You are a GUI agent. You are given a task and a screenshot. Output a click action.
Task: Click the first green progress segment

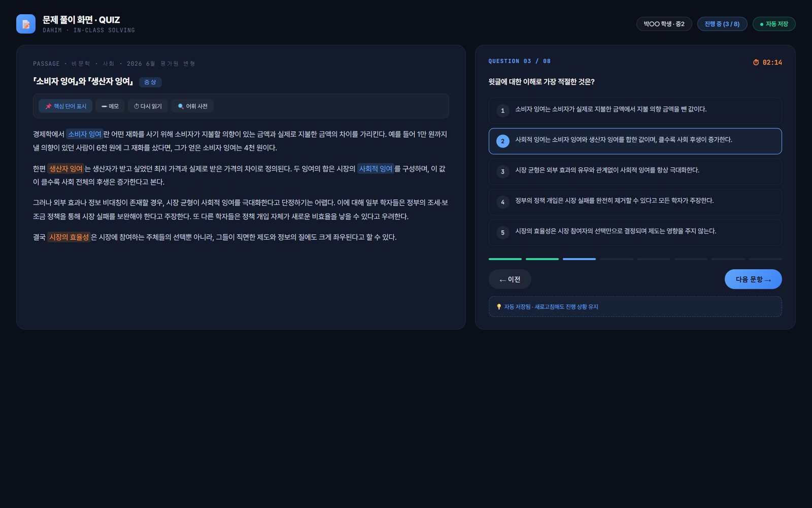click(505, 259)
